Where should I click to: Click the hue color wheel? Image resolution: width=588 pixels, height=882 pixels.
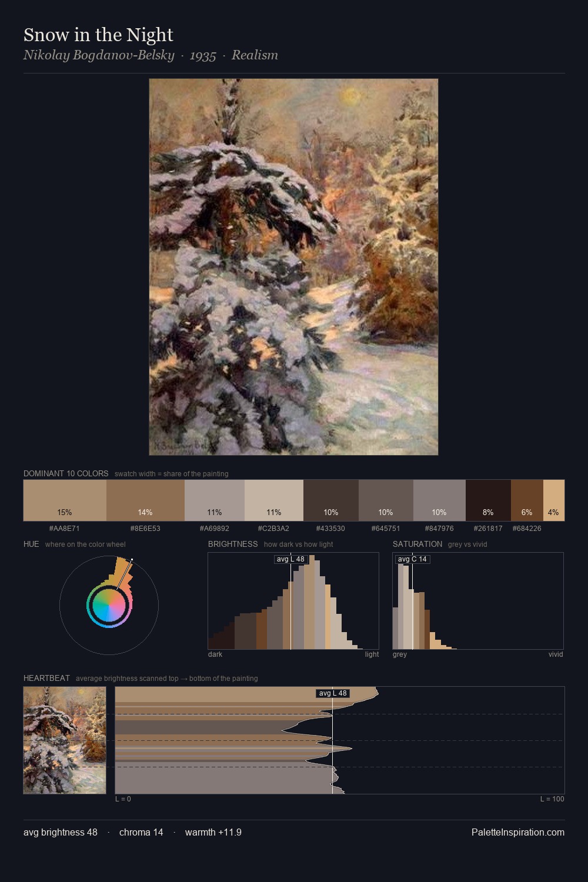pos(109,605)
